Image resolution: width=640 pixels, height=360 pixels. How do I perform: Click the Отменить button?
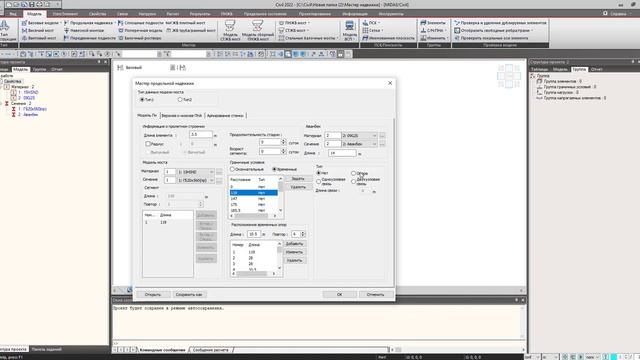pos(375,294)
